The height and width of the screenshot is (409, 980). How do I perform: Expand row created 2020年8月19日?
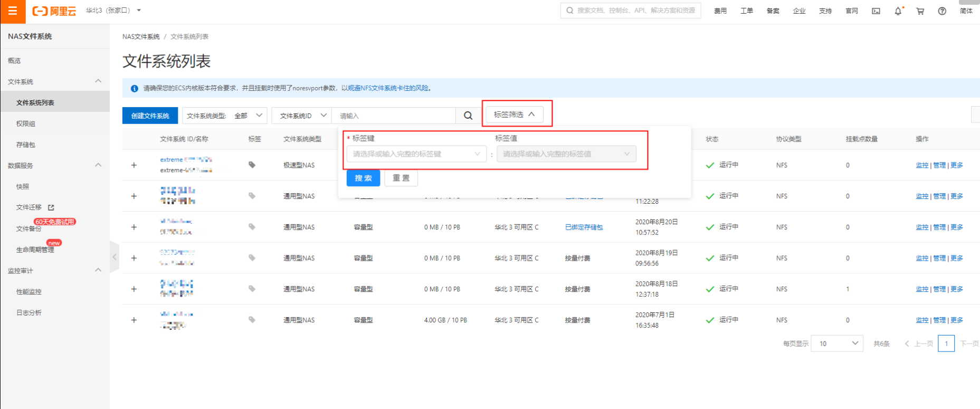pos(134,258)
